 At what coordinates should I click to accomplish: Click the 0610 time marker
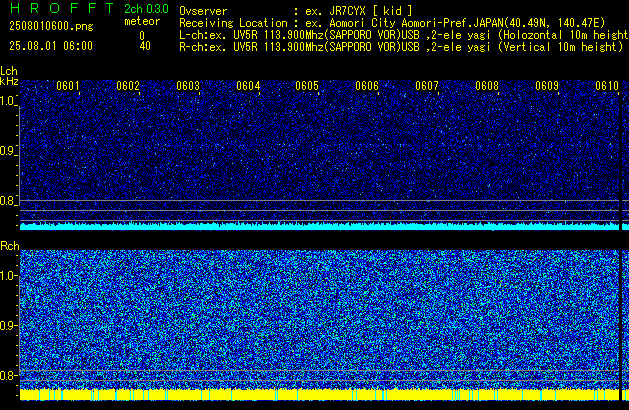coord(607,86)
